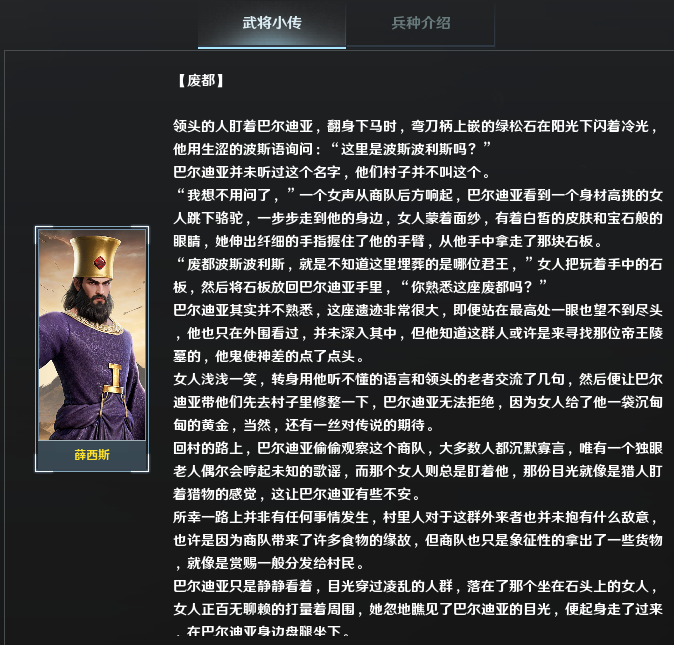The width and height of the screenshot is (674, 645).
Task: Click the paragraph starting 巴尔迪亚其实并不熟悉
Action: click(x=417, y=333)
